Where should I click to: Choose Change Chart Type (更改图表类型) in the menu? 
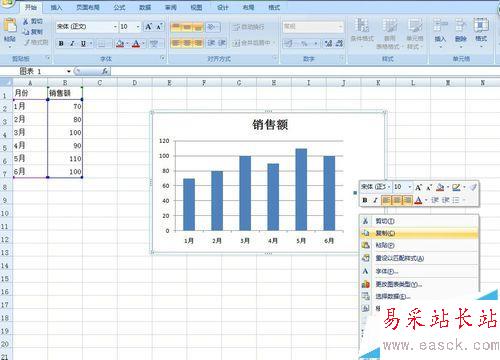(419, 284)
